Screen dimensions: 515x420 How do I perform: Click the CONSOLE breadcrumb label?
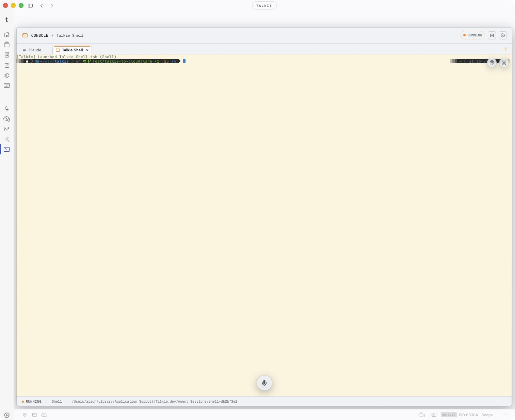tap(40, 35)
